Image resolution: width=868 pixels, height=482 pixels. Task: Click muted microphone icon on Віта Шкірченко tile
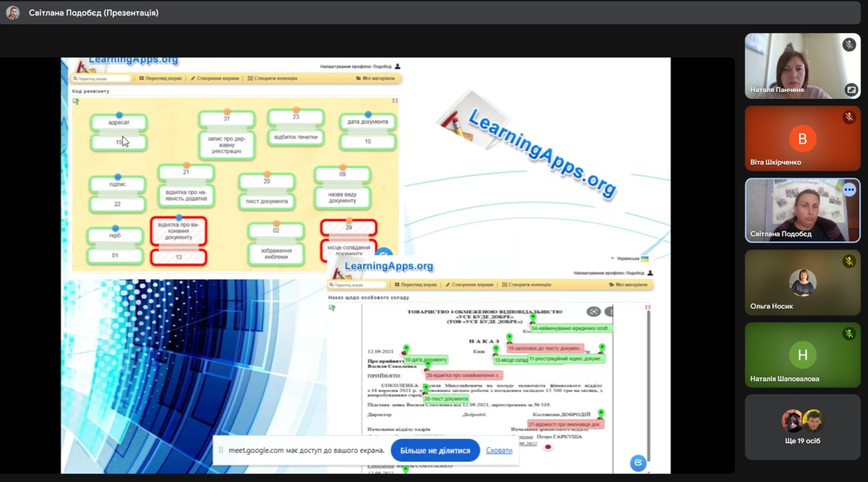pyautogui.click(x=849, y=117)
